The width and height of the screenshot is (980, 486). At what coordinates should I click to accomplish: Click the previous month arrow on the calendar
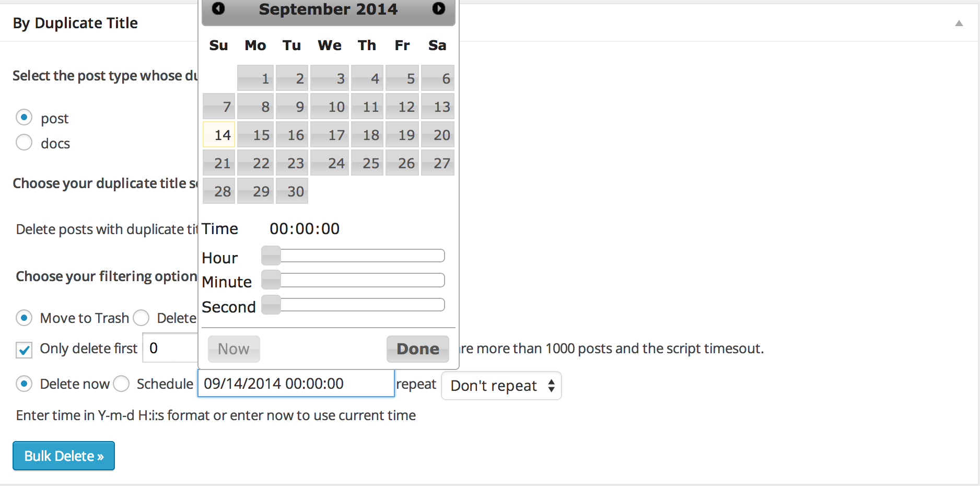pyautogui.click(x=218, y=9)
